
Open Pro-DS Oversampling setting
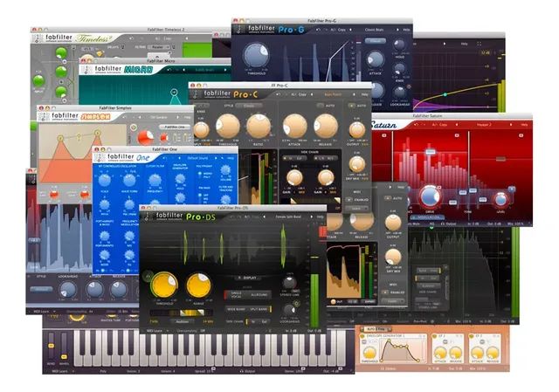[190, 331]
